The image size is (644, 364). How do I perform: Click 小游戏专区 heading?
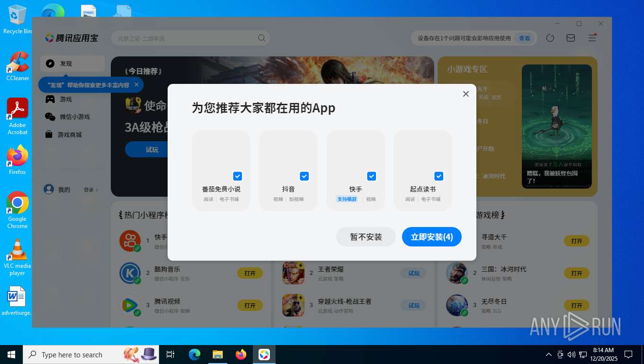pyautogui.click(x=467, y=69)
